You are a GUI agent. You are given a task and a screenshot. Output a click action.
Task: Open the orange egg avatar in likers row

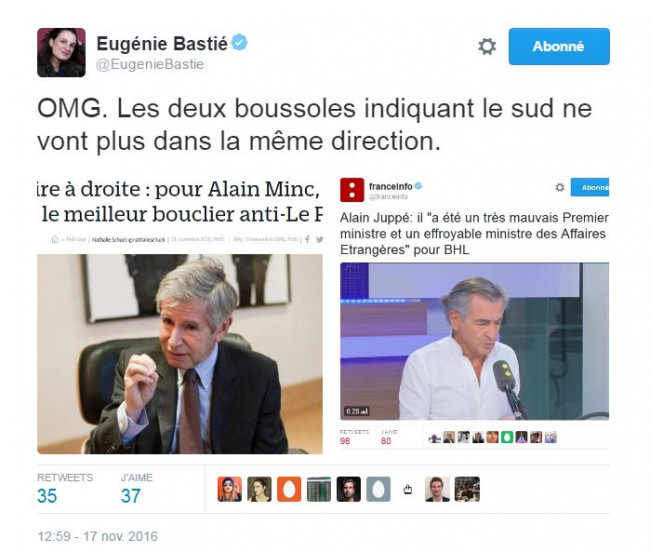point(289,489)
